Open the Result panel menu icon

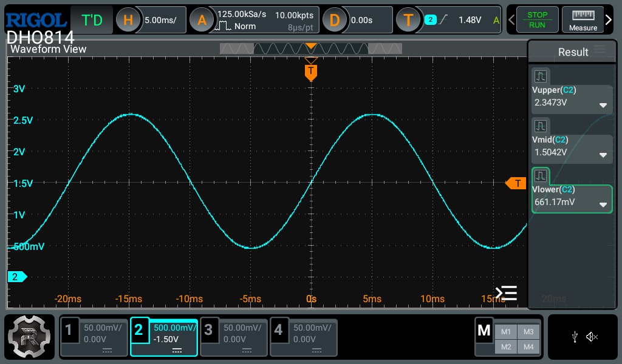600,50
